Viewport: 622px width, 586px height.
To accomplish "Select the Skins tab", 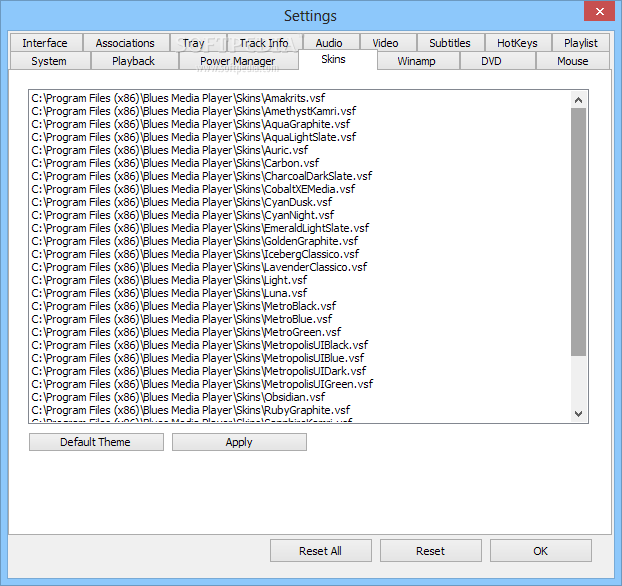I will [338, 60].
